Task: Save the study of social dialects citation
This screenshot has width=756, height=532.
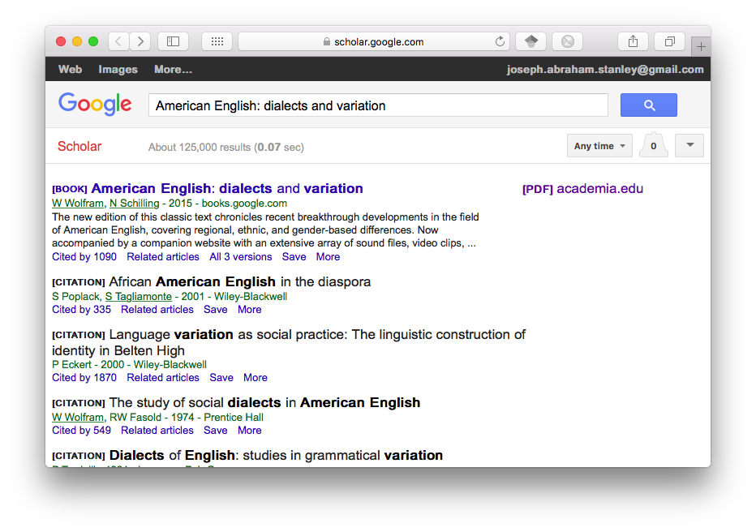Action: [216, 431]
